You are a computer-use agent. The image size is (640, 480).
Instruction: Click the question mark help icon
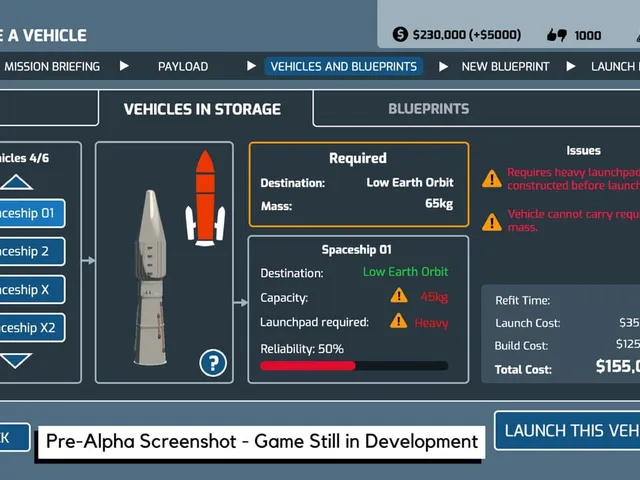pos(213,363)
